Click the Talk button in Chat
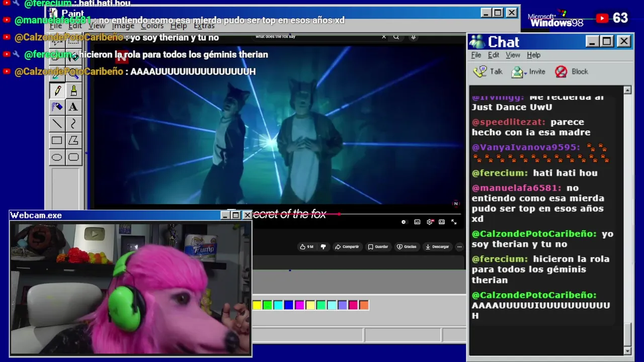 pos(488,72)
